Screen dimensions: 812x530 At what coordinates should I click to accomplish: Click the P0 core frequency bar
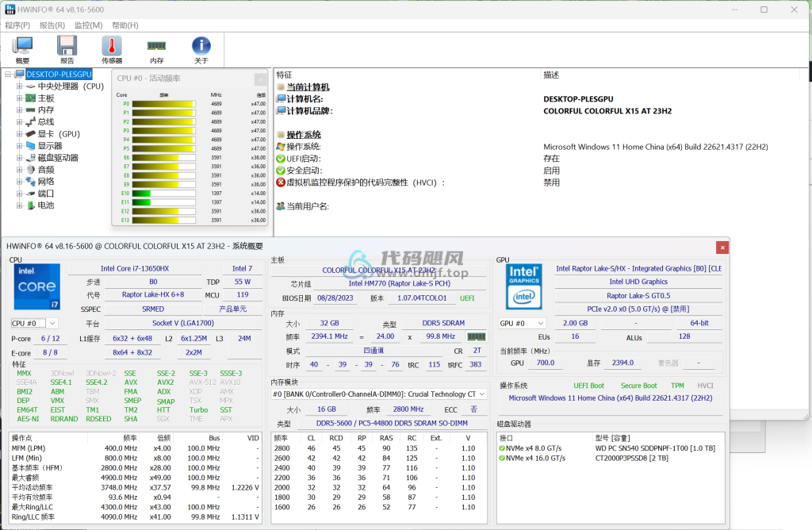pos(164,104)
